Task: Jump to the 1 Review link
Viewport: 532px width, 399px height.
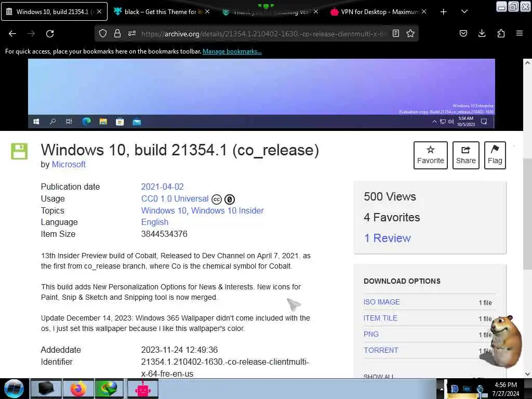Action: click(387, 238)
